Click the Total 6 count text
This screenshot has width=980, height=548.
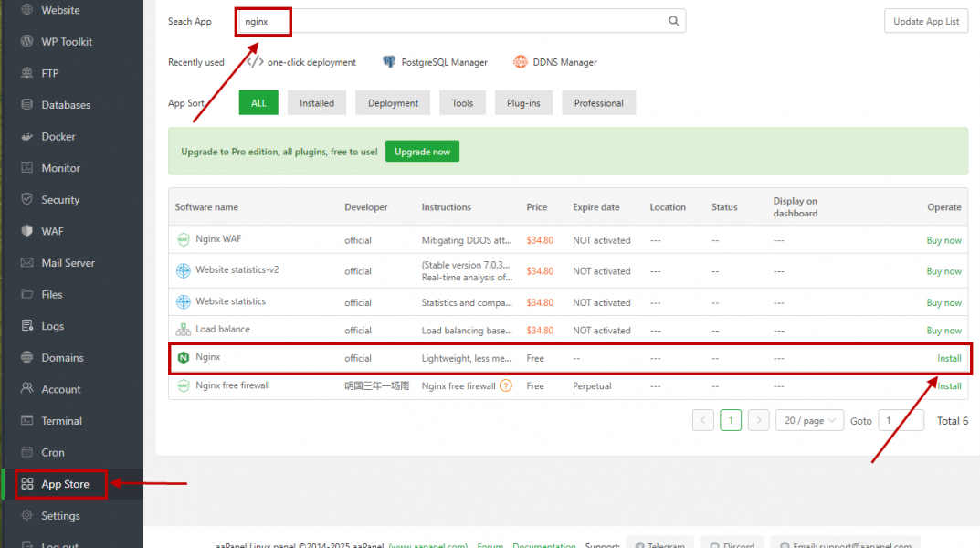click(x=953, y=421)
